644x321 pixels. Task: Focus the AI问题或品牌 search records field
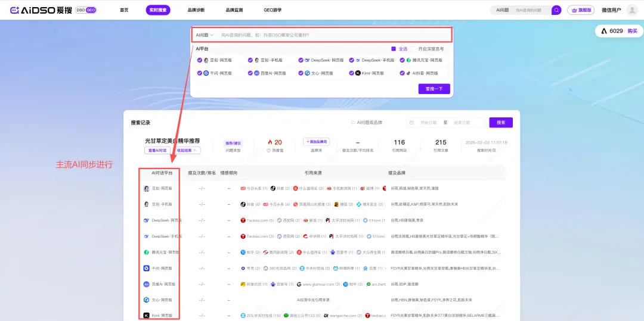coord(374,122)
